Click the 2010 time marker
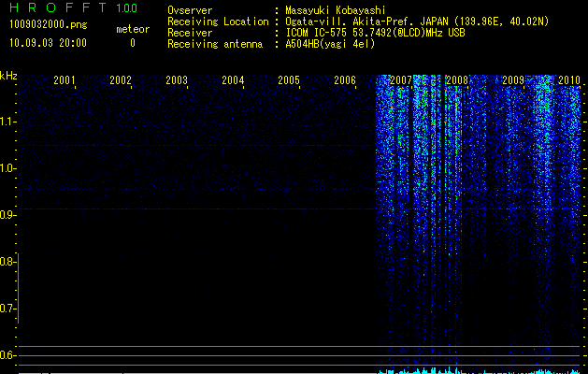 (x=569, y=80)
